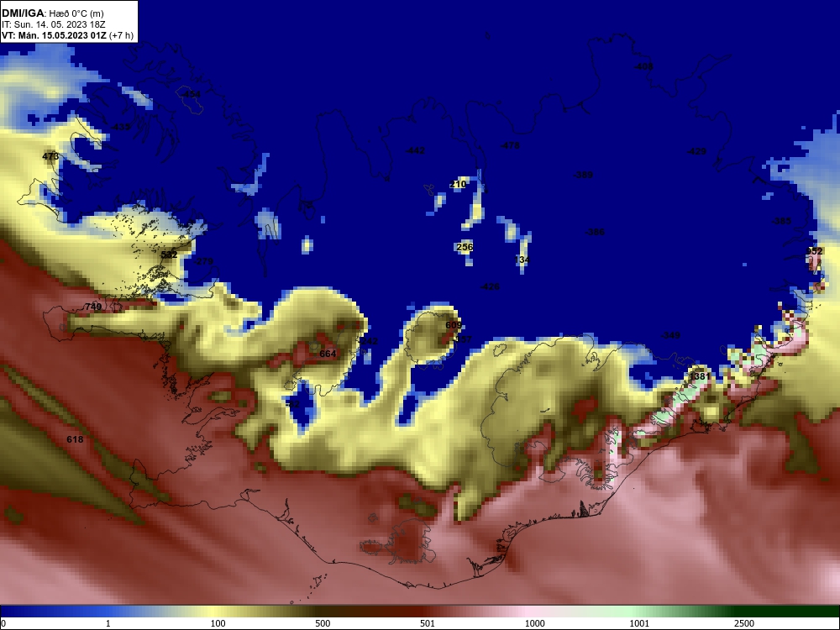
Task: Click the map value -454
Action: pos(190,94)
